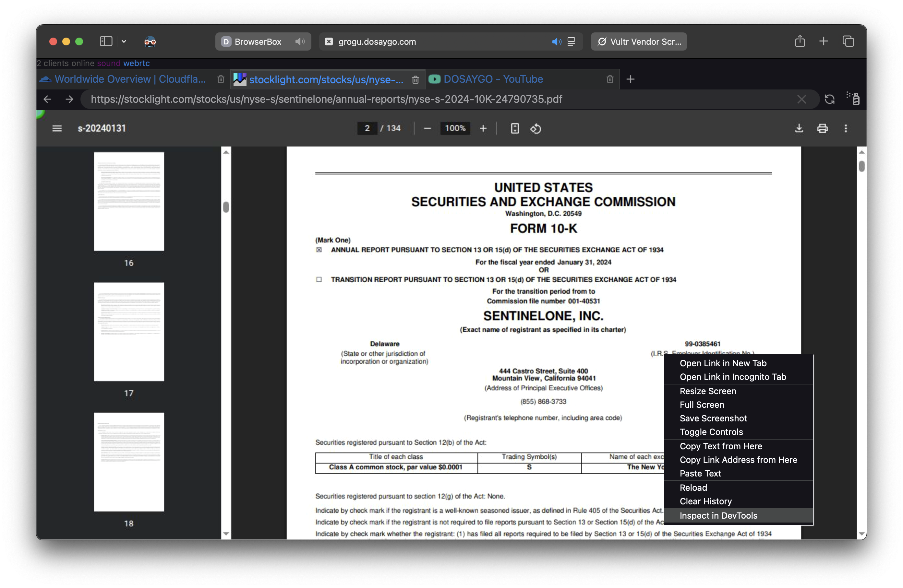Screen dimensions: 903x588
Task: Click the fit to page icon
Action: pos(514,128)
